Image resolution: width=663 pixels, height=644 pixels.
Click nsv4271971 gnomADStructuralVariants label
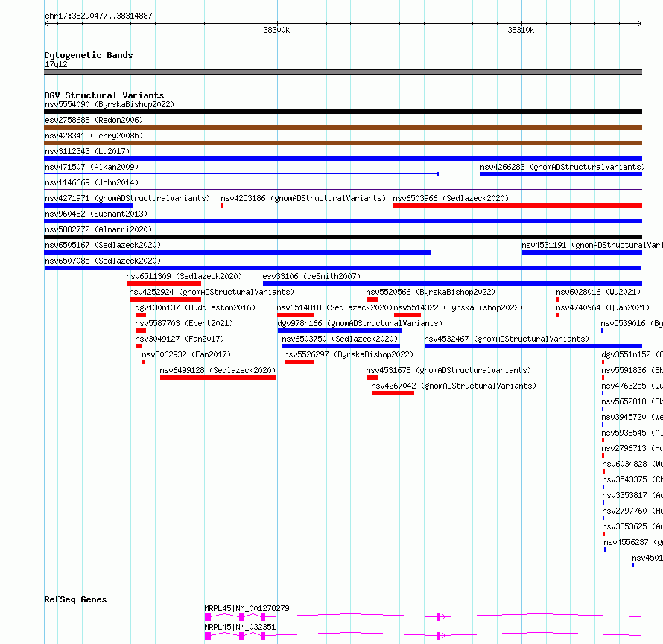point(127,198)
